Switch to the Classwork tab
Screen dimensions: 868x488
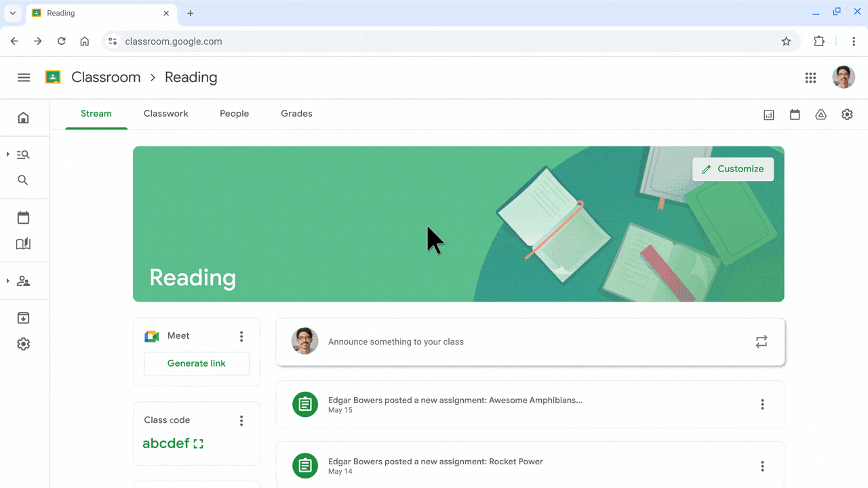[166, 114]
